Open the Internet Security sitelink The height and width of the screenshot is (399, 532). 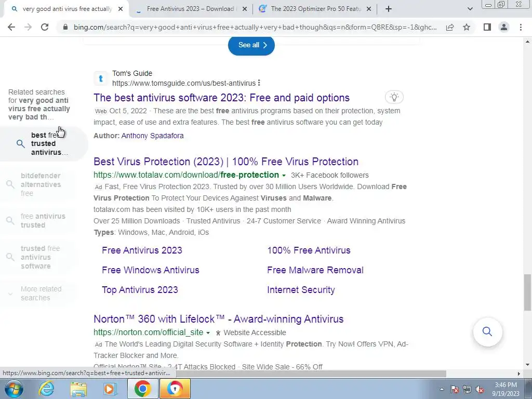coord(301,290)
